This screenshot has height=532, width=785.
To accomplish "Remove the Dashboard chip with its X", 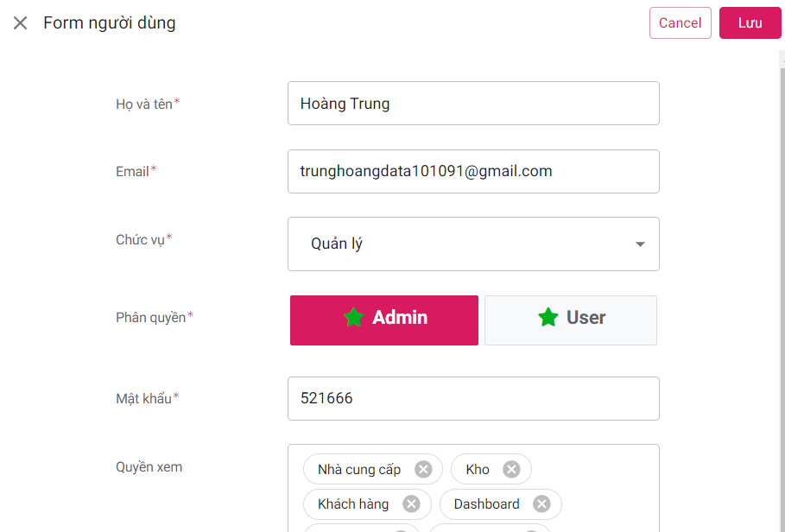I will coord(541,503).
